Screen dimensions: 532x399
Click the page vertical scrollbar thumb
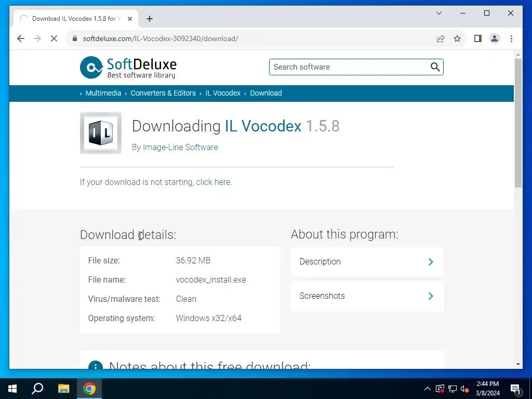(518, 123)
